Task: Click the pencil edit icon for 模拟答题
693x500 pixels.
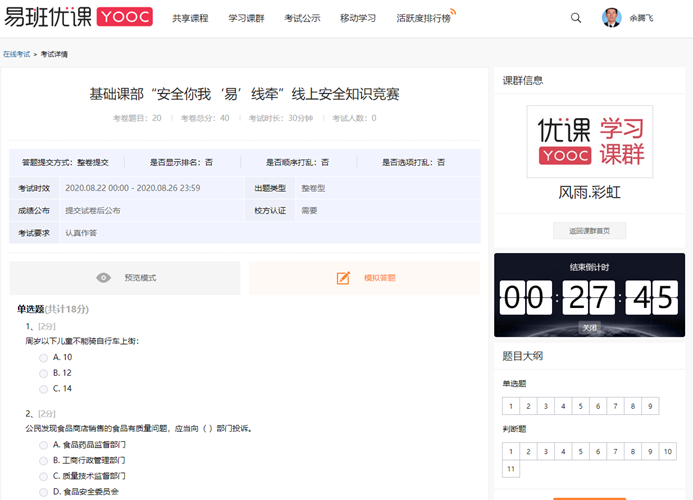Action: 343,278
